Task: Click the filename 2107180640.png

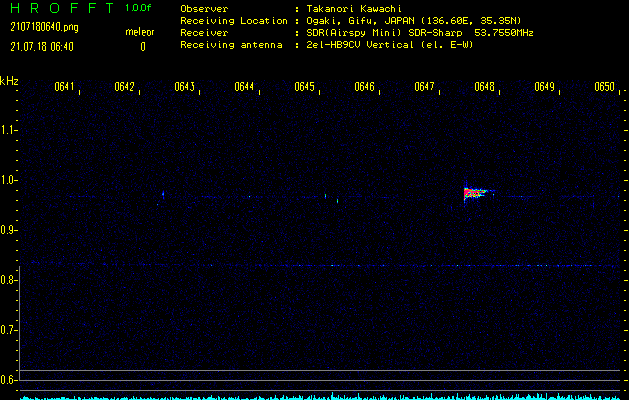Action: pos(45,27)
